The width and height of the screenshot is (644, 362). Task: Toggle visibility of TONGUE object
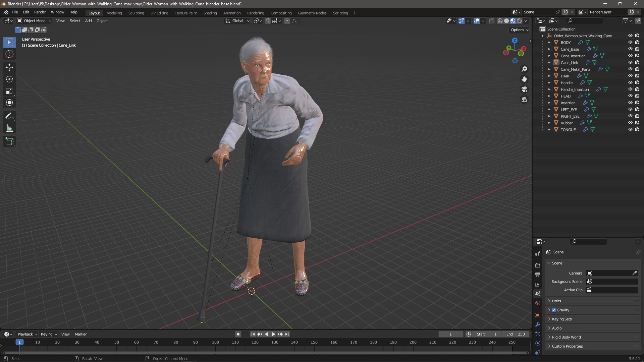[x=630, y=129]
